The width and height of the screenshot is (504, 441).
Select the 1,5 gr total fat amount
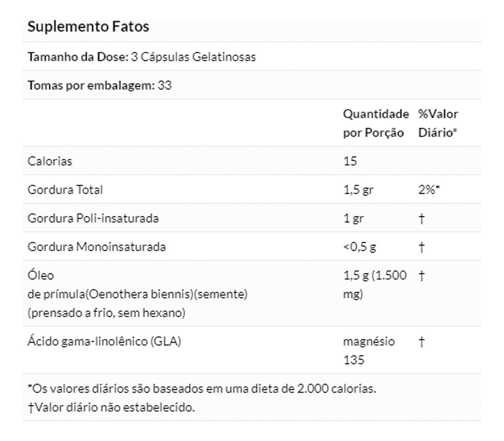tap(358, 190)
